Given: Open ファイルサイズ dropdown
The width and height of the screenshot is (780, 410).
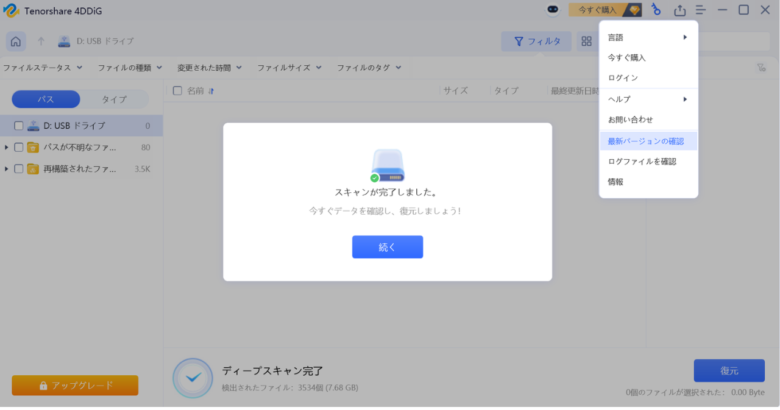Looking at the screenshot, I should [289, 68].
